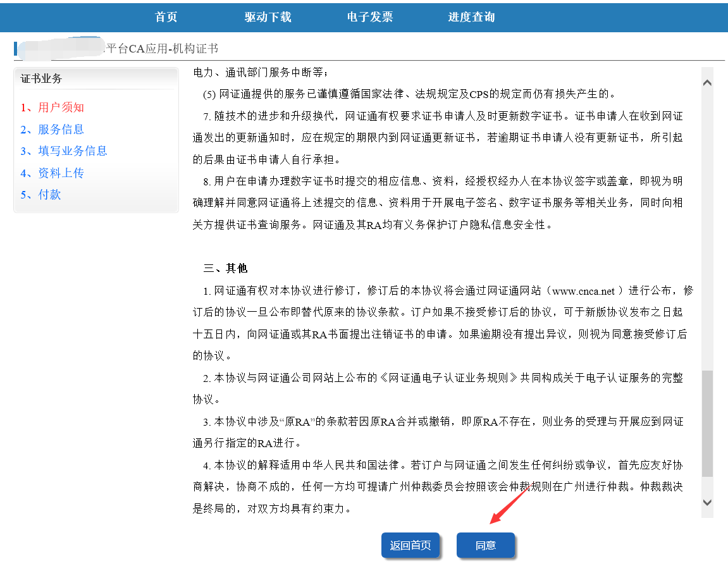Jump to step 3、填写业务信息
The image size is (728, 566).
tap(64, 151)
